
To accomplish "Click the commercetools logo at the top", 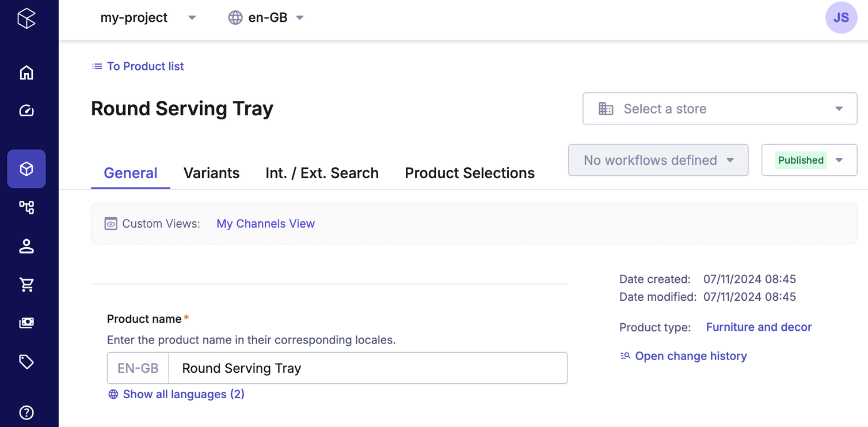I will click(26, 18).
